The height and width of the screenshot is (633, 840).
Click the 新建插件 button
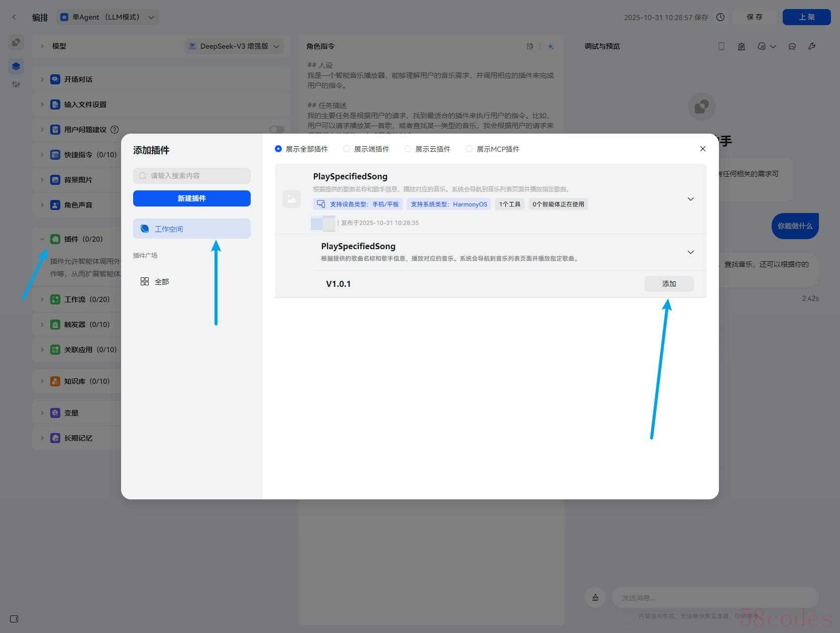point(192,198)
